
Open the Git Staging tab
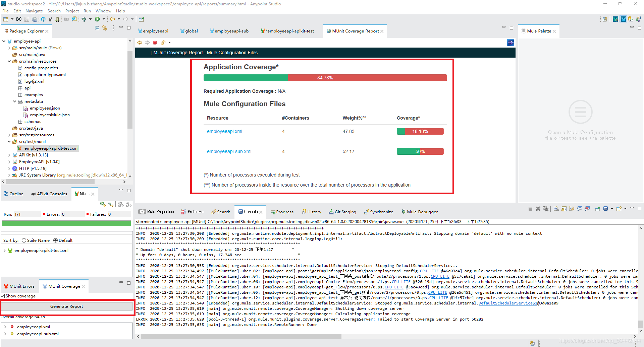tap(342, 212)
